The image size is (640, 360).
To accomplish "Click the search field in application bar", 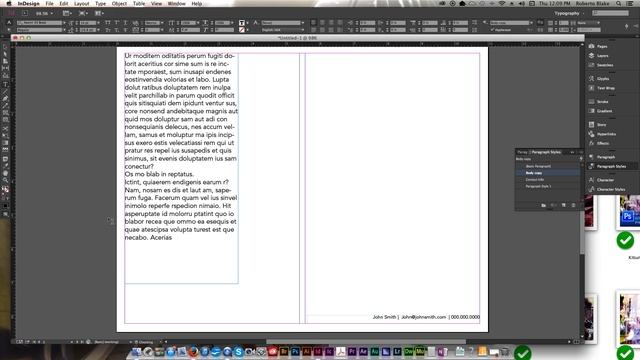I will point(611,13).
